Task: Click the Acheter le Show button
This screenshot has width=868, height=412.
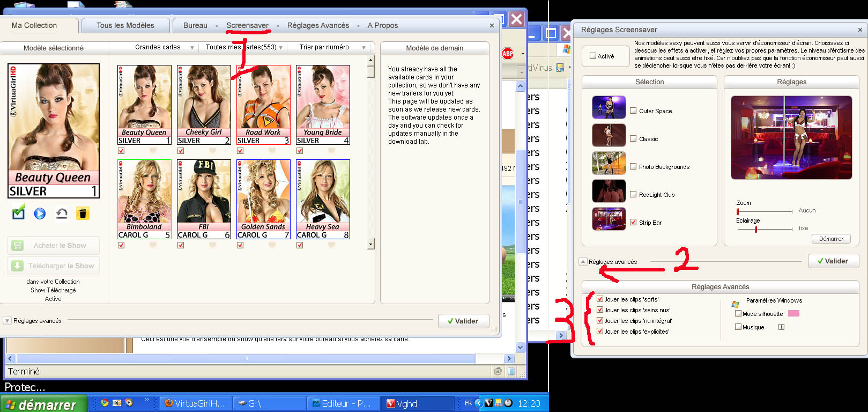Action: [x=54, y=245]
